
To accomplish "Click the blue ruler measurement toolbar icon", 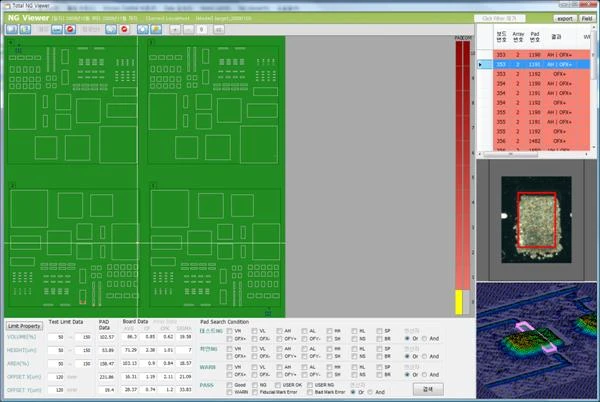I will point(57,29).
